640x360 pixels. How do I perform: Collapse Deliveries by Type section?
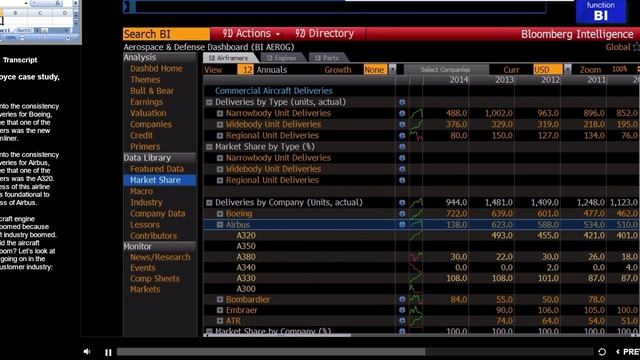[x=209, y=102]
